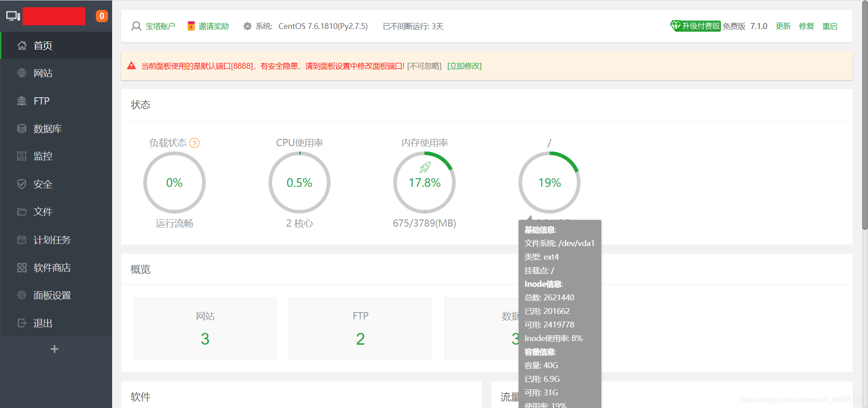Select 安全 in the sidebar
868x408 pixels.
coord(56,184)
